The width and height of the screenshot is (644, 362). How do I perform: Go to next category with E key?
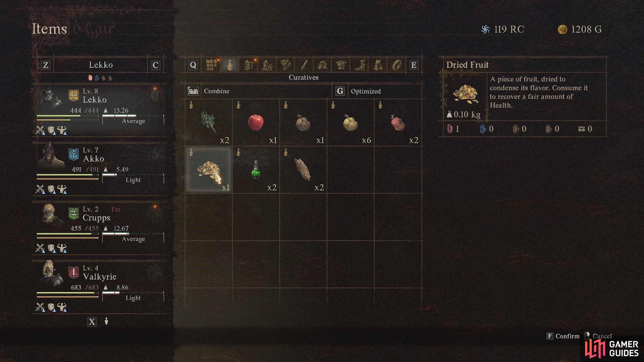click(414, 65)
